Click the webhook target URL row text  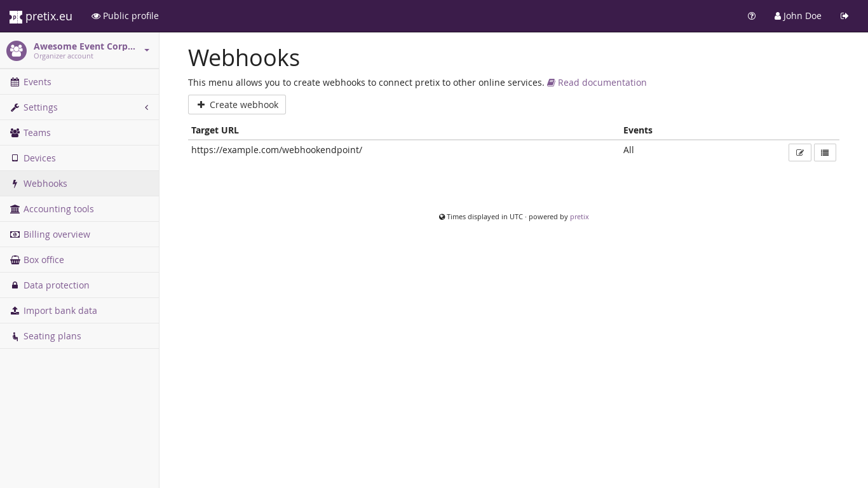tap(276, 150)
